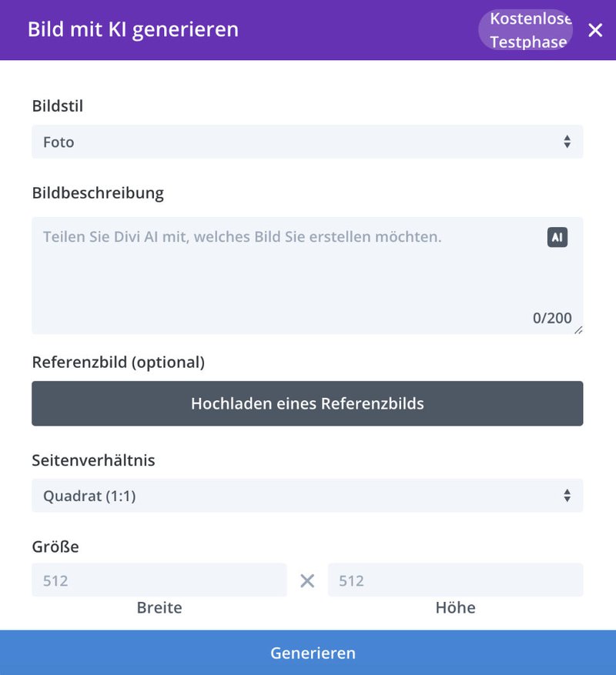The height and width of the screenshot is (675, 616).
Task: Click the Breite caption under the width field
Action: pyautogui.click(x=159, y=607)
